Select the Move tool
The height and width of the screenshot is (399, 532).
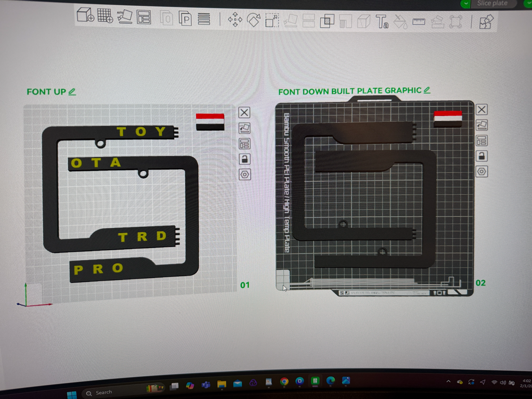235,19
